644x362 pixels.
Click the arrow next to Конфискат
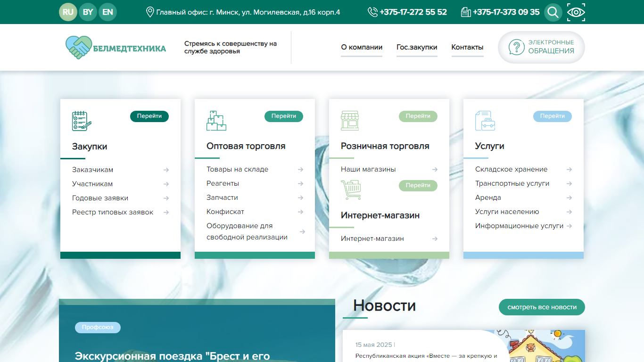[x=301, y=212]
